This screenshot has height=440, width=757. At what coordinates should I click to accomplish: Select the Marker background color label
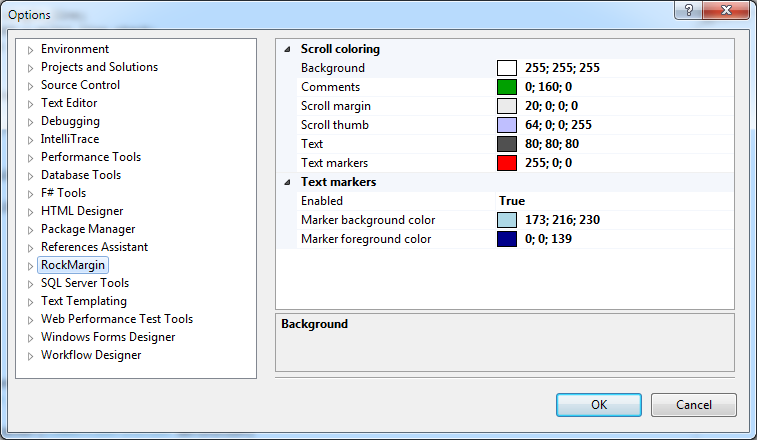tap(368, 220)
